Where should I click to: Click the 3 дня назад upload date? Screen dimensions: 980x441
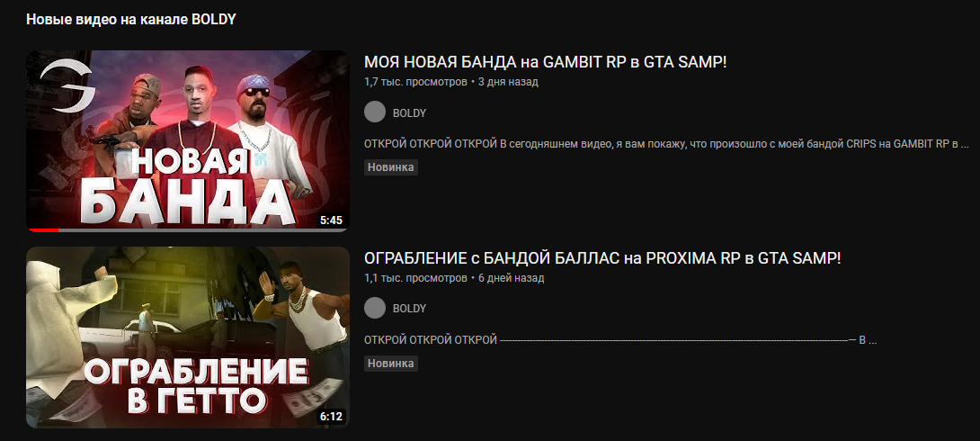tap(508, 82)
